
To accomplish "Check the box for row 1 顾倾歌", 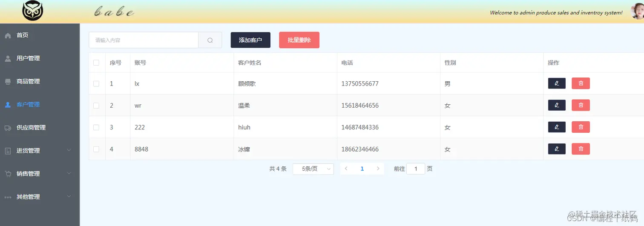I will (96, 83).
